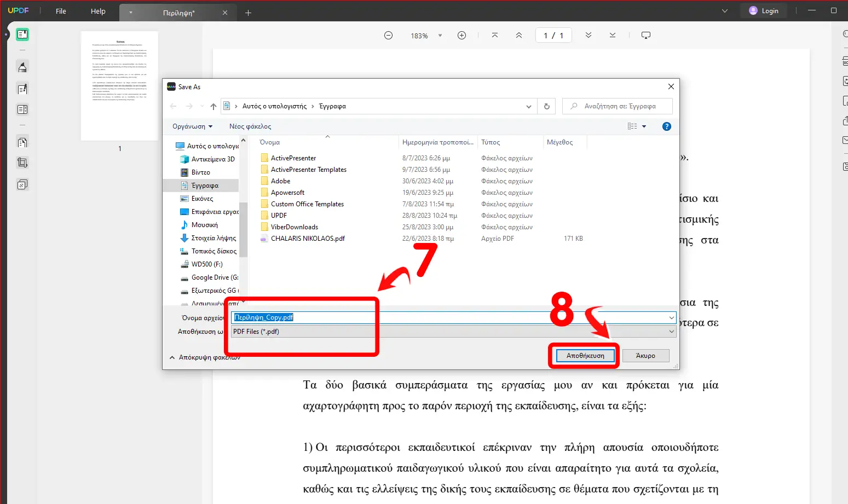Select the Εικόνες folder in tree
The image size is (848, 504).
tap(202, 199)
